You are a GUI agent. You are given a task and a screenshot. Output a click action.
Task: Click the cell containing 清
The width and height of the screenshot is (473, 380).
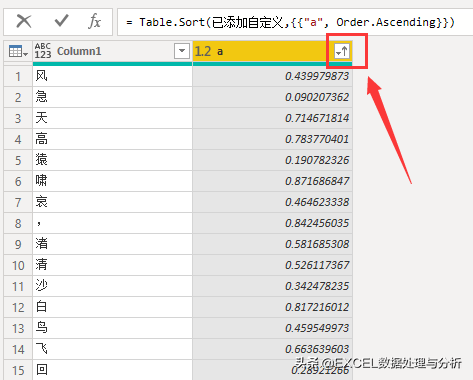[x=112, y=265]
